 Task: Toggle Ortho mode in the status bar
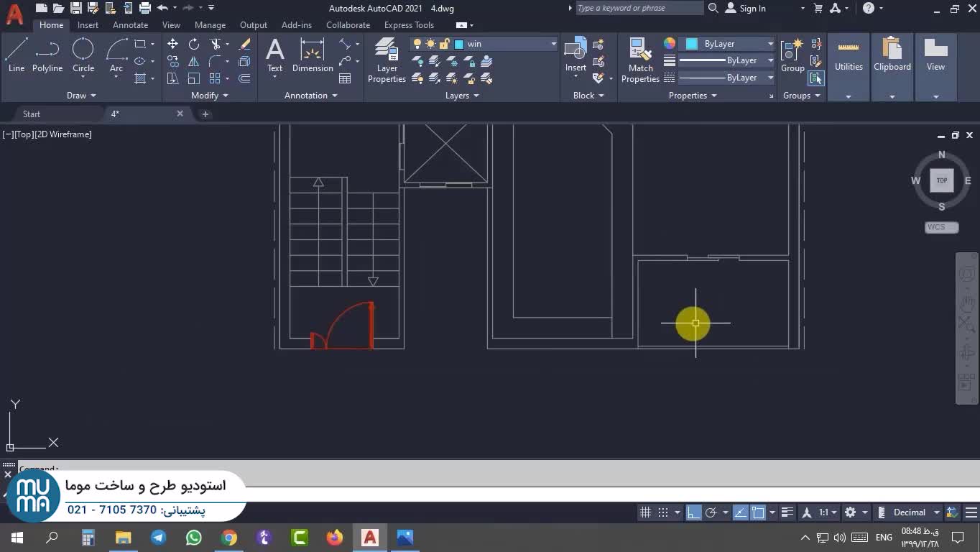coord(693,512)
